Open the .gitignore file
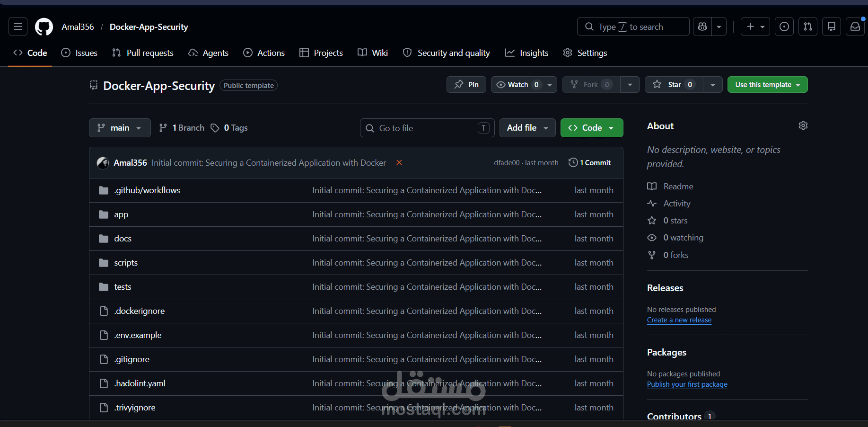Image resolution: width=868 pixels, height=427 pixels. click(x=132, y=359)
